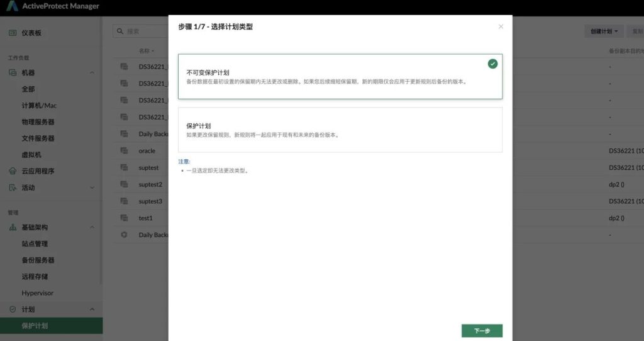
Task: Click the search magnifier icon
Action: (119, 31)
